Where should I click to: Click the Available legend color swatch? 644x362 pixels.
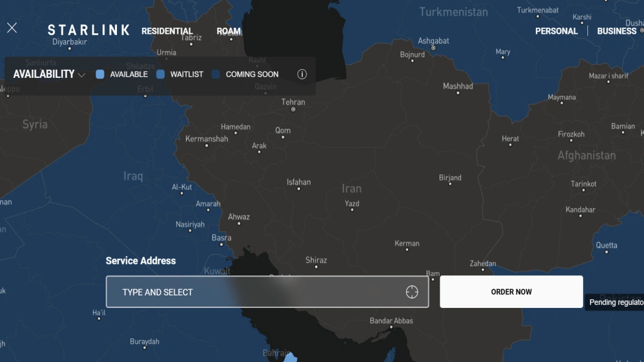click(100, 74)
